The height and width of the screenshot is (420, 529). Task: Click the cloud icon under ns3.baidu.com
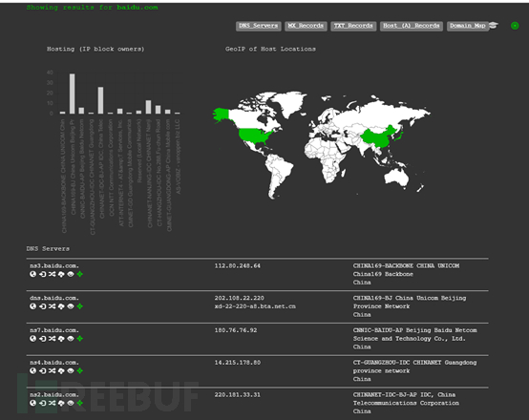[x=61, y=274]
